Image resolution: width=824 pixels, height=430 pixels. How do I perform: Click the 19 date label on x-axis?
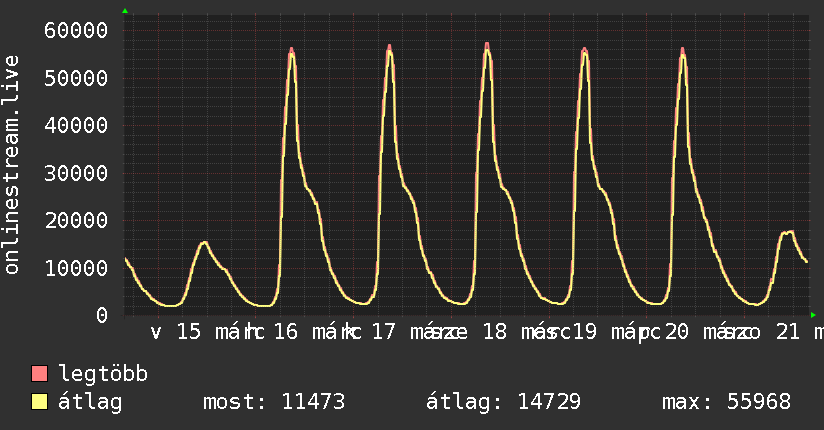[584, 332]
